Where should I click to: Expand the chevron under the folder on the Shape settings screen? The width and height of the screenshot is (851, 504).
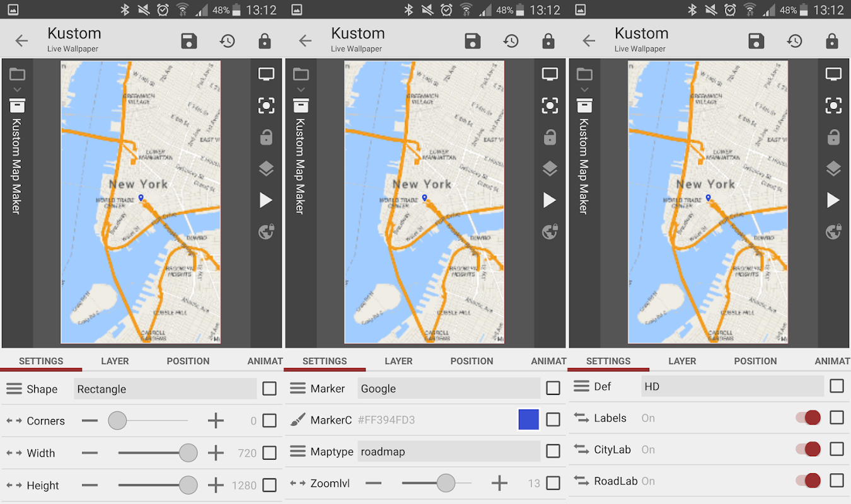click(17, 89)
